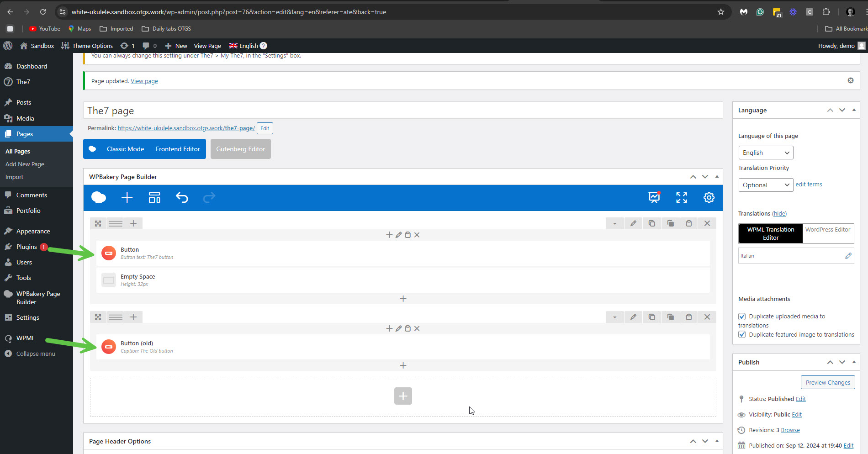Browse page revisions
Screen dimensions: 868x454
[790, 430]
